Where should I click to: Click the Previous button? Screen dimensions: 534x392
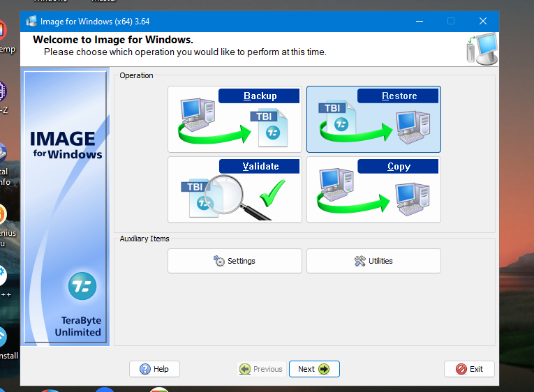pos(261,369)
